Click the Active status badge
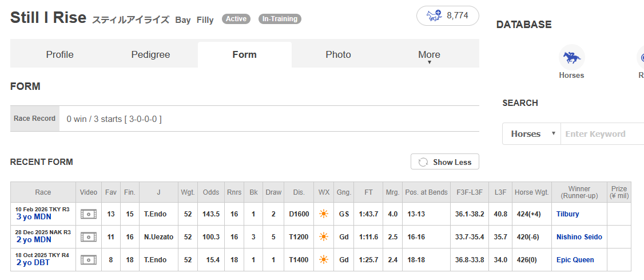Viewport: 644px width, 280px height. tap(236, 19)
